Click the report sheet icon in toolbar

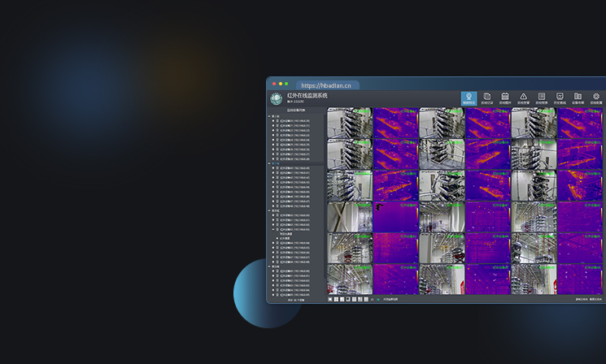point(541,98)
